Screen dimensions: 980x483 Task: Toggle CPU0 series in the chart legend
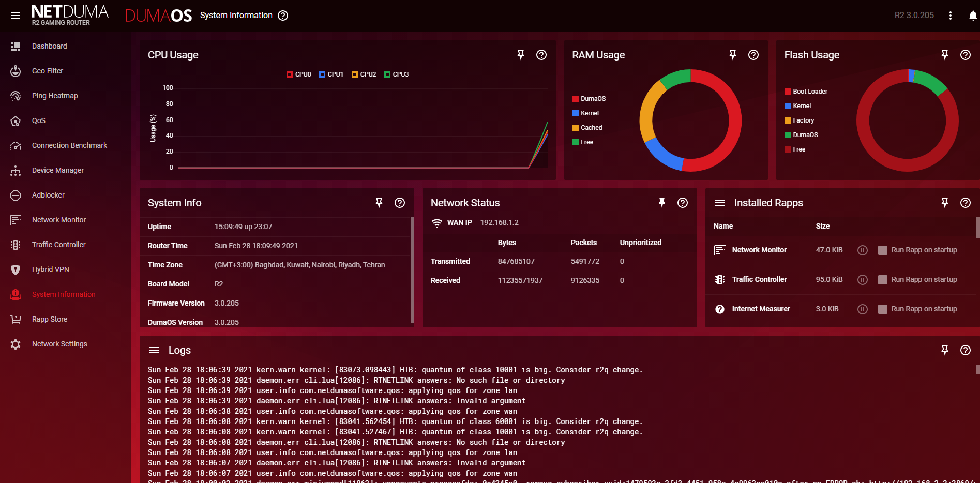click(x=299, y=74)
